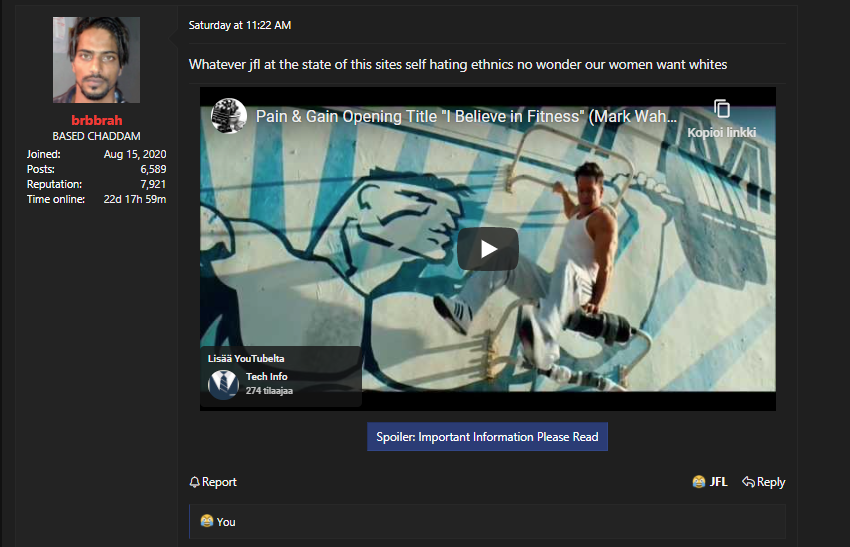Report this post
The width and height of the screenshot is (850, 547).
pos(213,481)
